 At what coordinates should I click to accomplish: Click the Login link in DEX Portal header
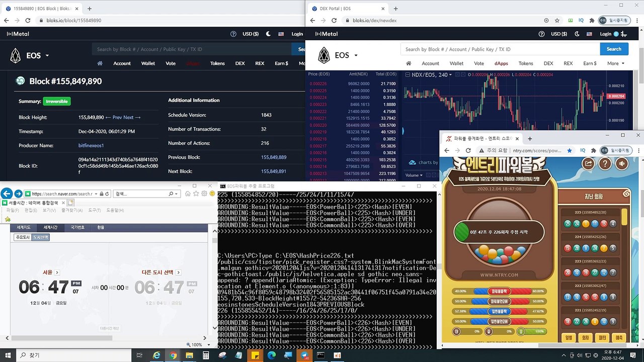(605, 34)
